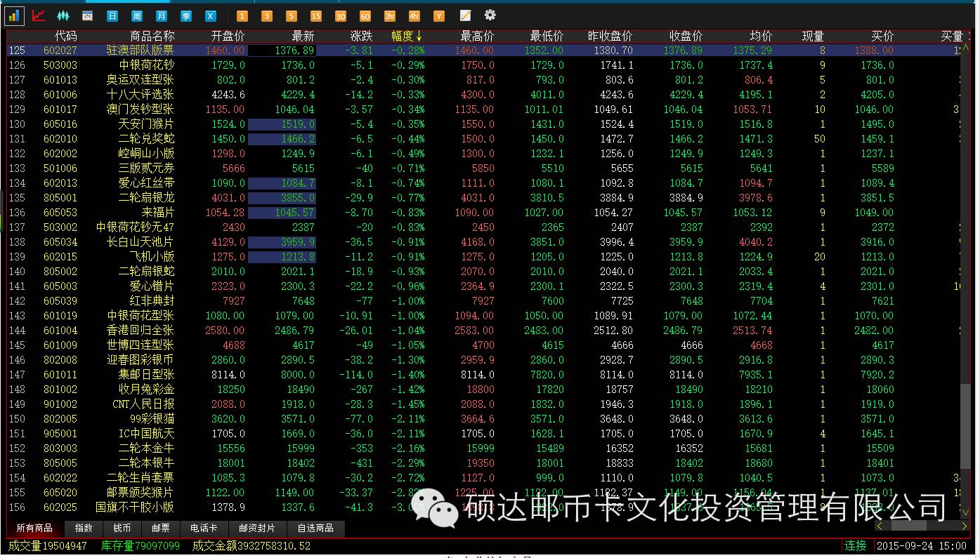
Task: Click vertical scrollbar up arrow
Action: pos(966,48)
